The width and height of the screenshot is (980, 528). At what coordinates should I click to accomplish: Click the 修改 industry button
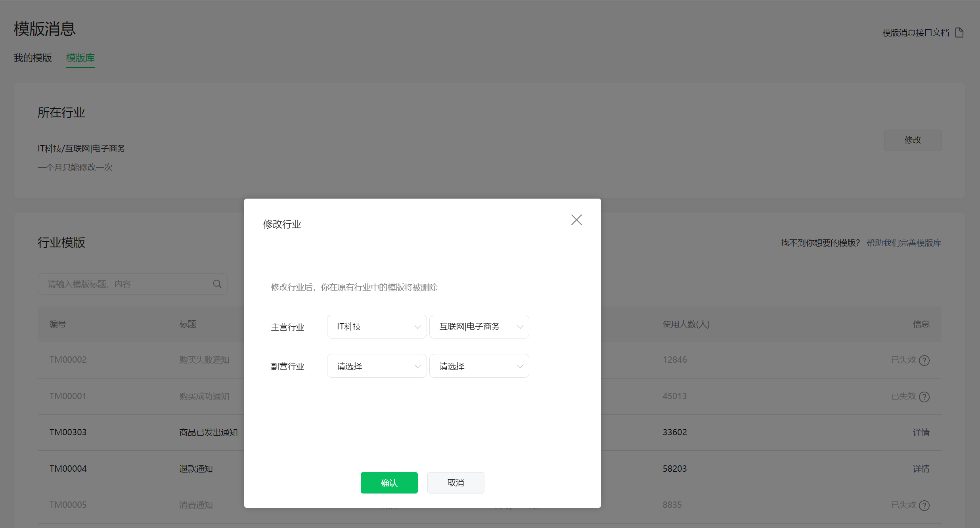coord(913,140)
